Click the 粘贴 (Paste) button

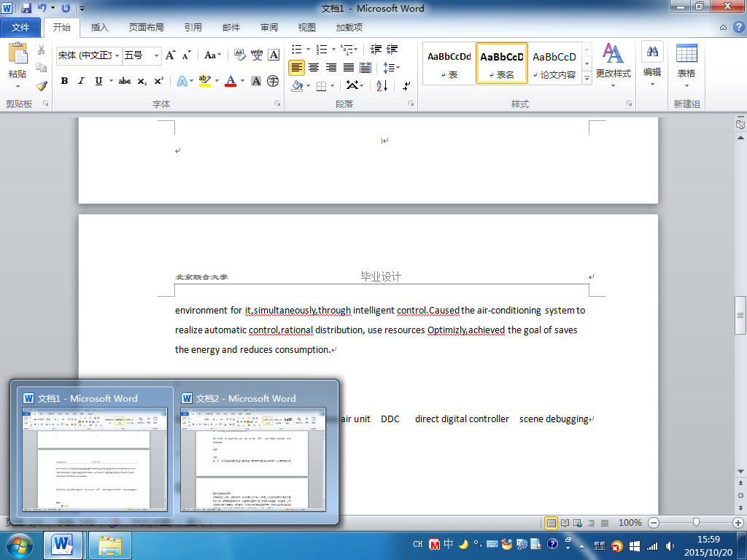(x=18, y=66)
